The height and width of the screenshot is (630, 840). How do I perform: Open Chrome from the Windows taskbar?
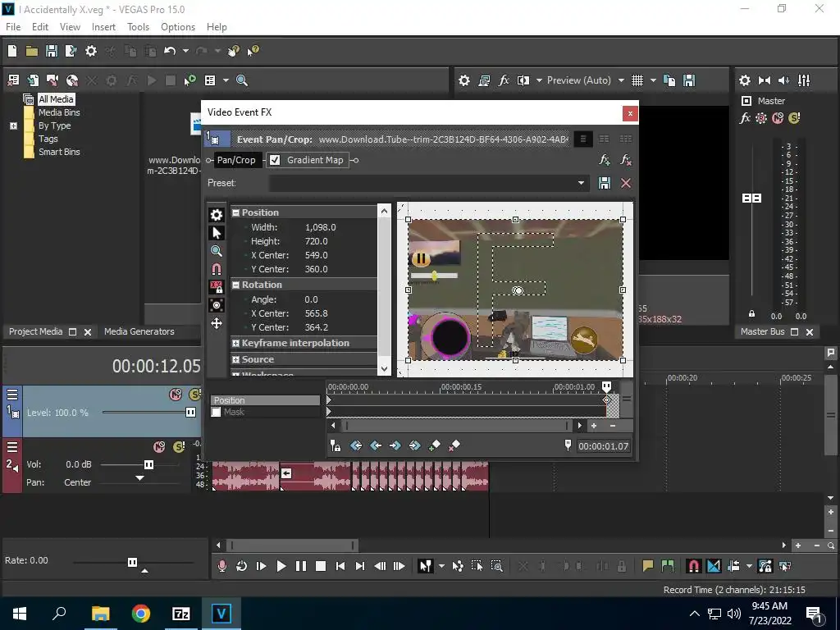point(141,614)
